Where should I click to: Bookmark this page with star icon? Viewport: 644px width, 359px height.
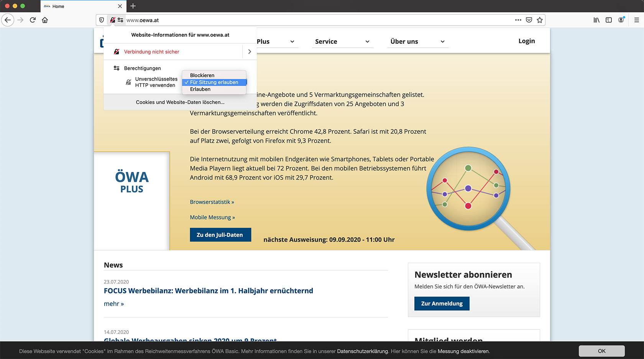(540, 20)
